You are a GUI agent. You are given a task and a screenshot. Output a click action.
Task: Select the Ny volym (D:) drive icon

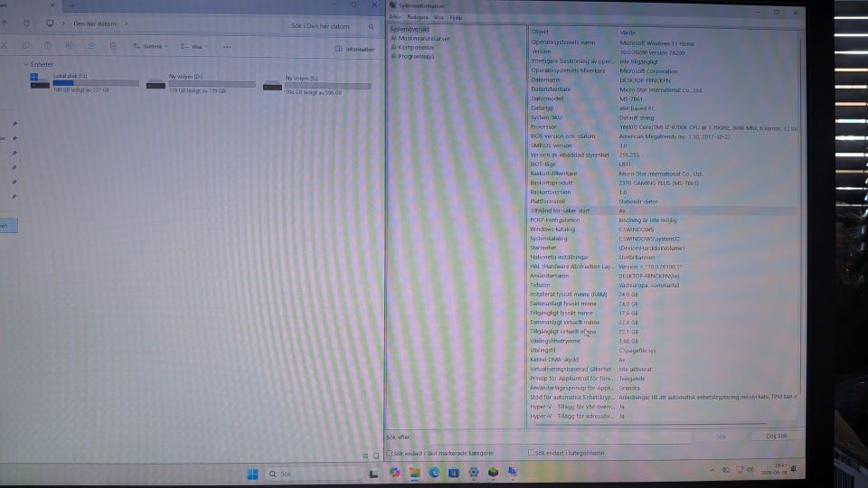(156, 85)
